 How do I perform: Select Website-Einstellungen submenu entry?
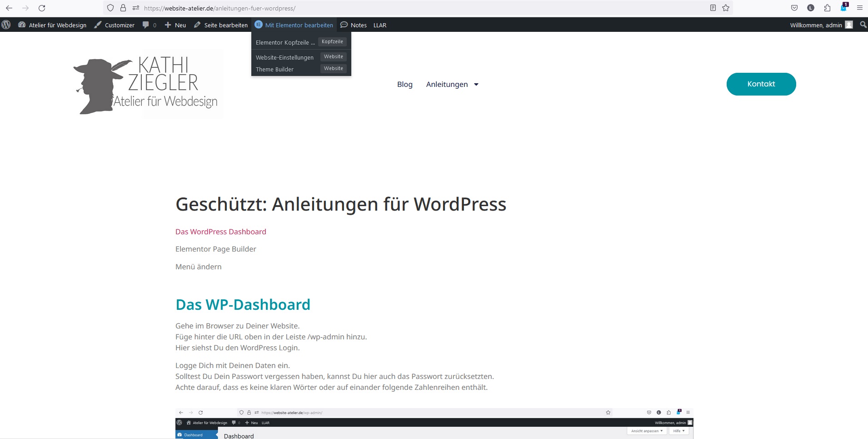click(301, 57)
